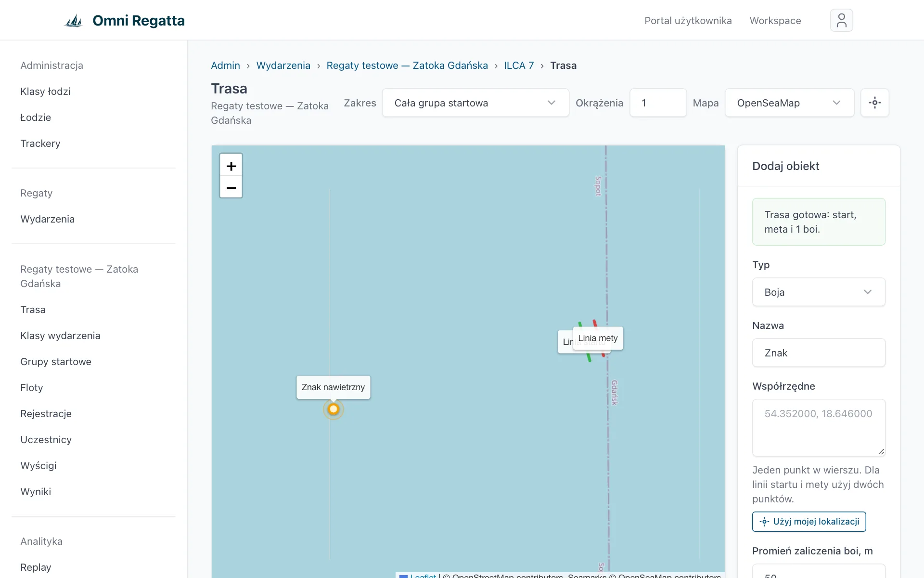This screenshot has height=578, width=924.
Task: Open Klasy łodzi in sidebar
Action: (x=45, y=92)
